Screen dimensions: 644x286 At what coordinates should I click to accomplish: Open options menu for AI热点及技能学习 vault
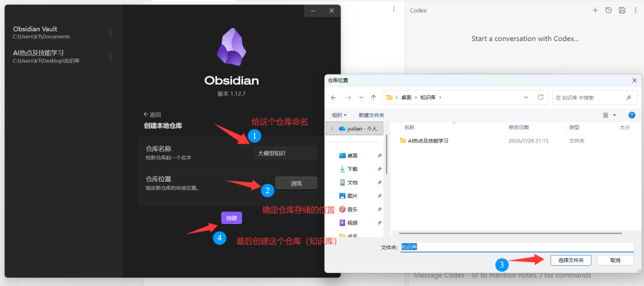pos(110,56)
